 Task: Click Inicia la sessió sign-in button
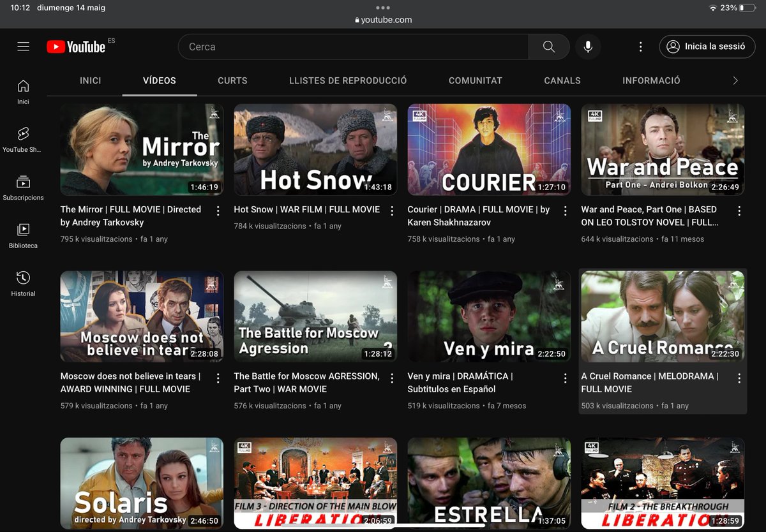pyautogui.click(x=707, y=47)
